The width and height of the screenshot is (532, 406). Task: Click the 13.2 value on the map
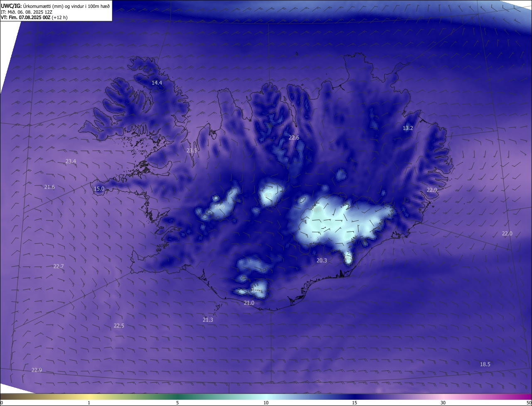tap(408, 128)
